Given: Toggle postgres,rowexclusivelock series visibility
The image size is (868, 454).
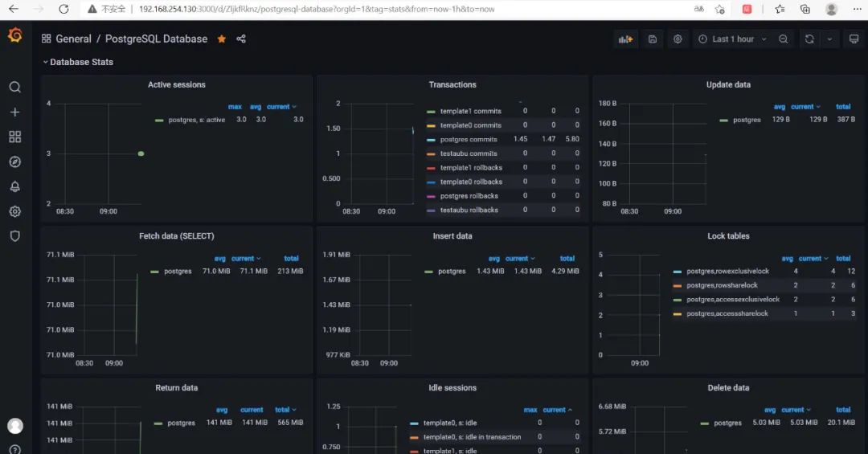Looking at the screenshot, I should 727,272.
